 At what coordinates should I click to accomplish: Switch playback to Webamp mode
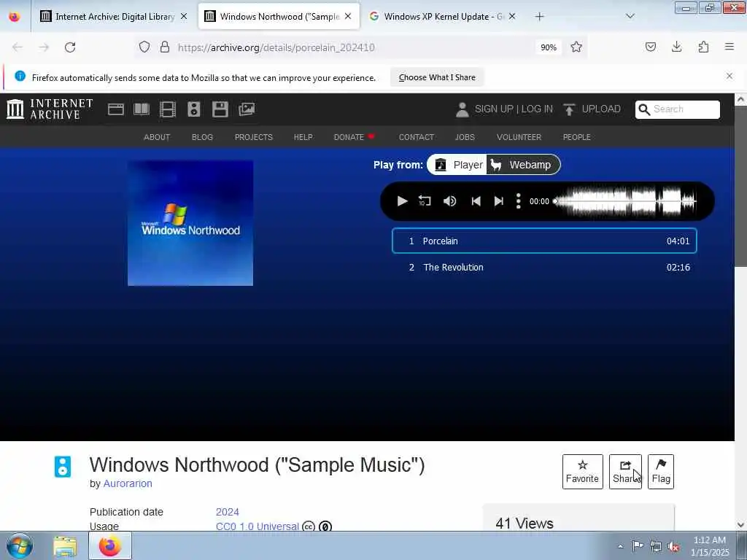[523, 165]
